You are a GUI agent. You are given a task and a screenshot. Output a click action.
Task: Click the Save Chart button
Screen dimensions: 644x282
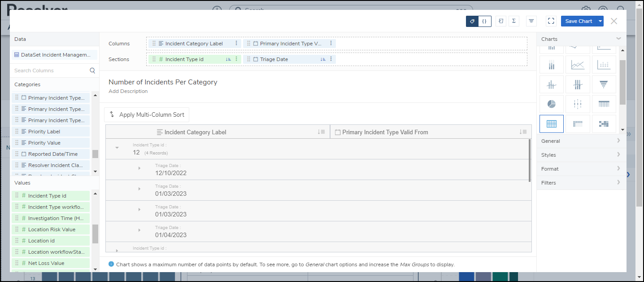579,21
